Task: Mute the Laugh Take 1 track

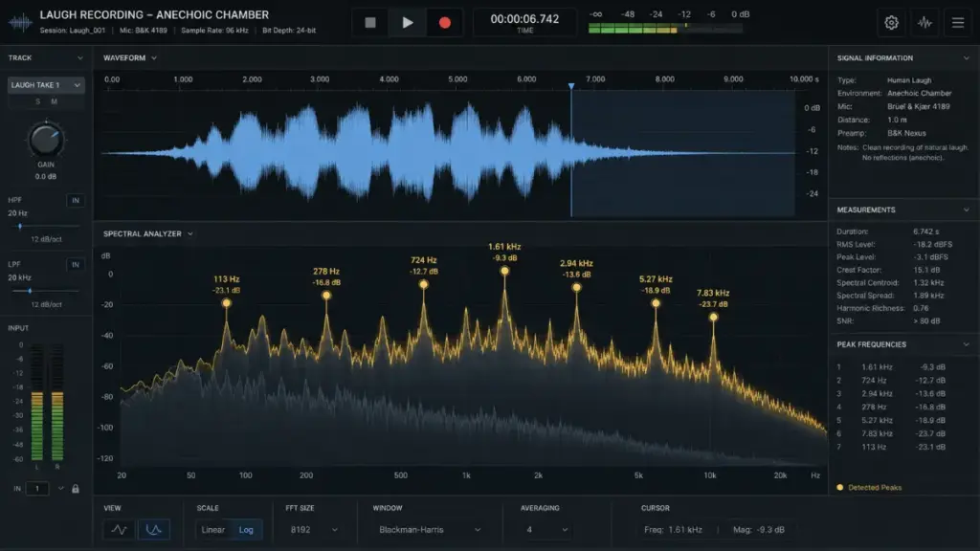Action: click(55, 101)
